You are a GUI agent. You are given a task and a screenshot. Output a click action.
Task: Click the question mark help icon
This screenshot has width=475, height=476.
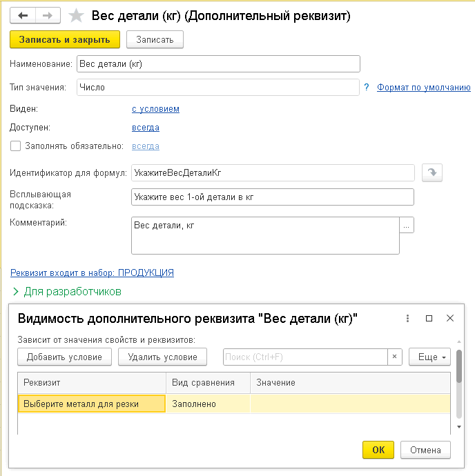click(366, 88)
